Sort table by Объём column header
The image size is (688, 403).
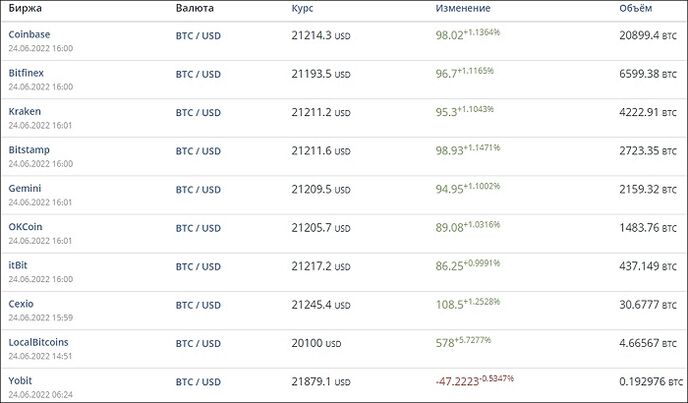point(635,8)
